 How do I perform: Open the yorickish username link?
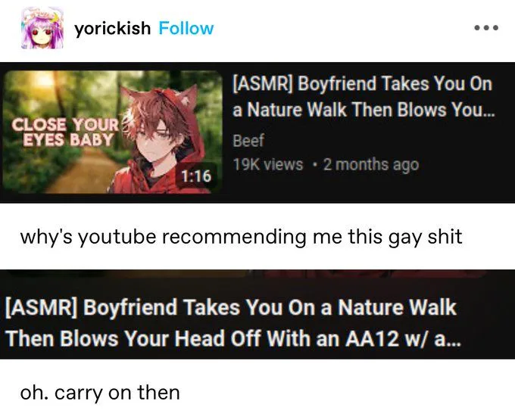click(x=112, y=29)
